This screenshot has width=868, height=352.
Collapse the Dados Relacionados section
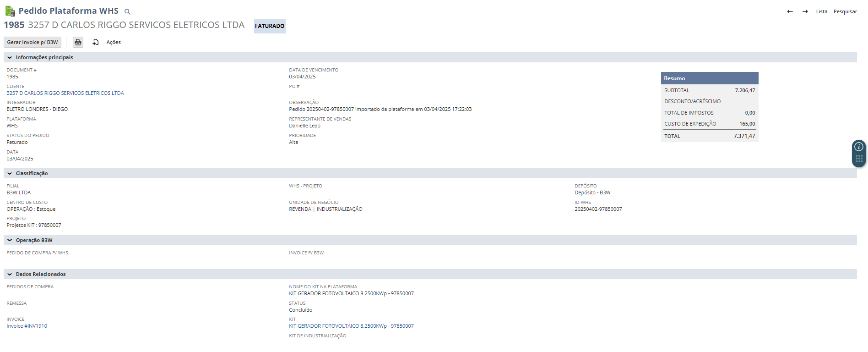pyautogui.click(x=10, y=275)
